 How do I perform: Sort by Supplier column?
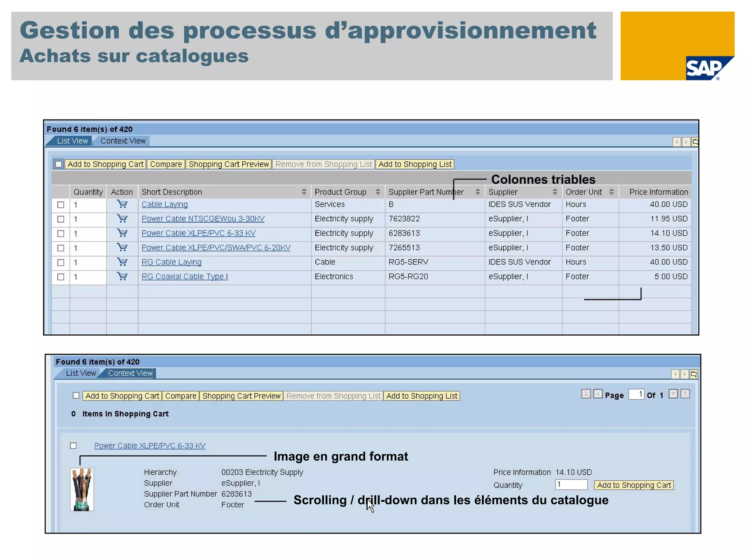(x=555, y=192)
